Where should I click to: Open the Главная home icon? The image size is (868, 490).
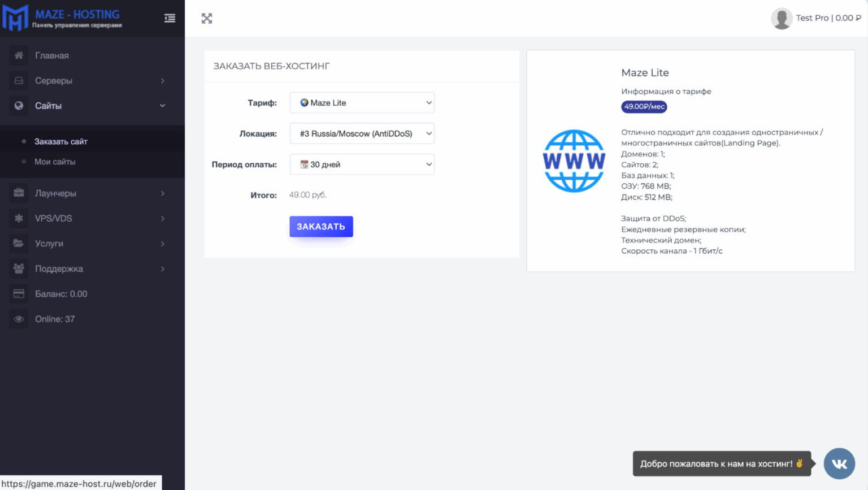point(19,55)
